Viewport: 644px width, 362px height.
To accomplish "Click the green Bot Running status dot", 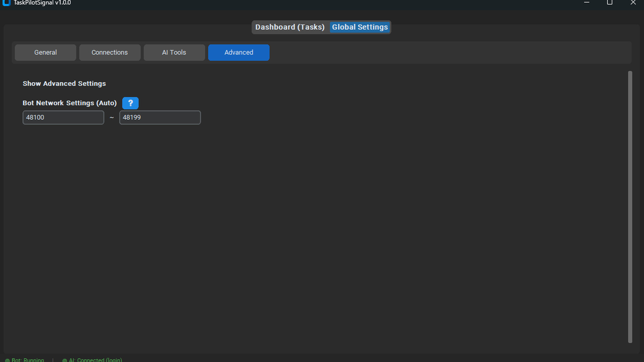I will (x=7, y=360).
